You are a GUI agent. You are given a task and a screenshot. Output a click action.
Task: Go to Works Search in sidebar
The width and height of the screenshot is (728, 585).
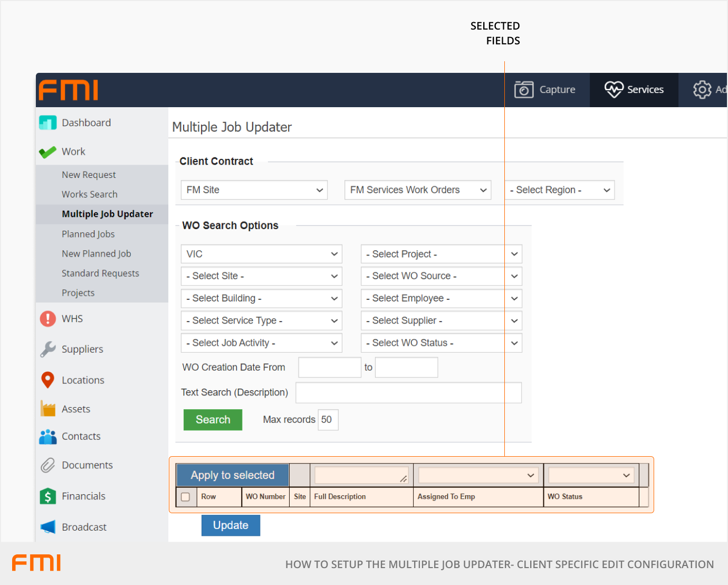click(x=90, y=194)
